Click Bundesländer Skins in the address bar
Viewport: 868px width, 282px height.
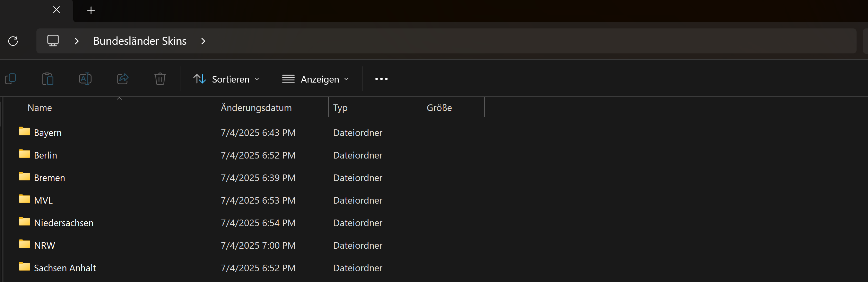pos(140,41)
